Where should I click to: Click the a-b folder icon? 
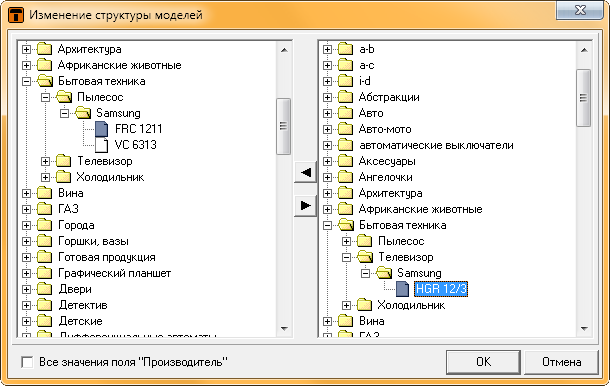click(x=345, y=49)
